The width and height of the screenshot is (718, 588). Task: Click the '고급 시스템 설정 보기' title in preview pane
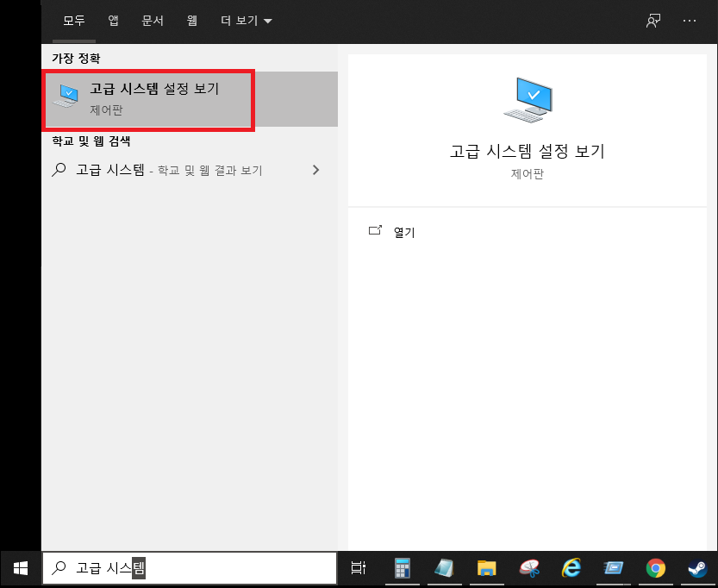coord(527,151)
